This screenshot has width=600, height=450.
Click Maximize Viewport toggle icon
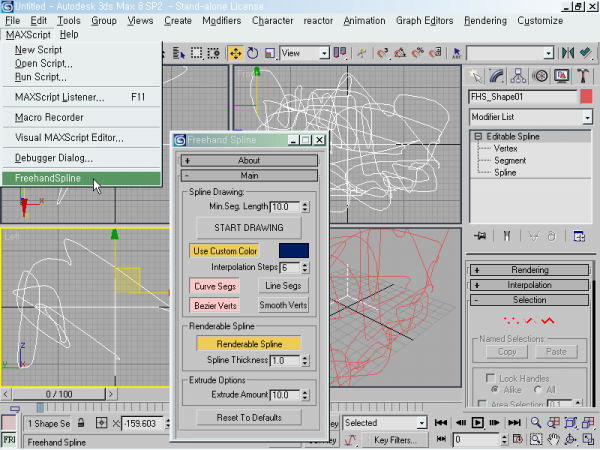click(588, 440)
